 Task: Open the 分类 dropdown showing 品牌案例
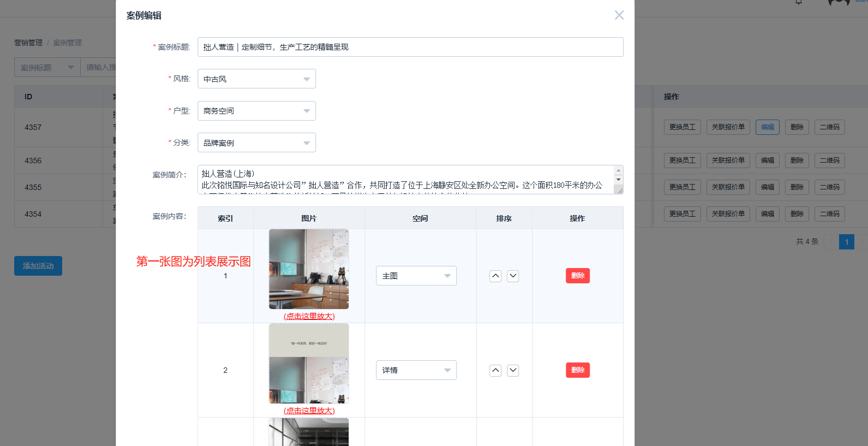point(256,143)
